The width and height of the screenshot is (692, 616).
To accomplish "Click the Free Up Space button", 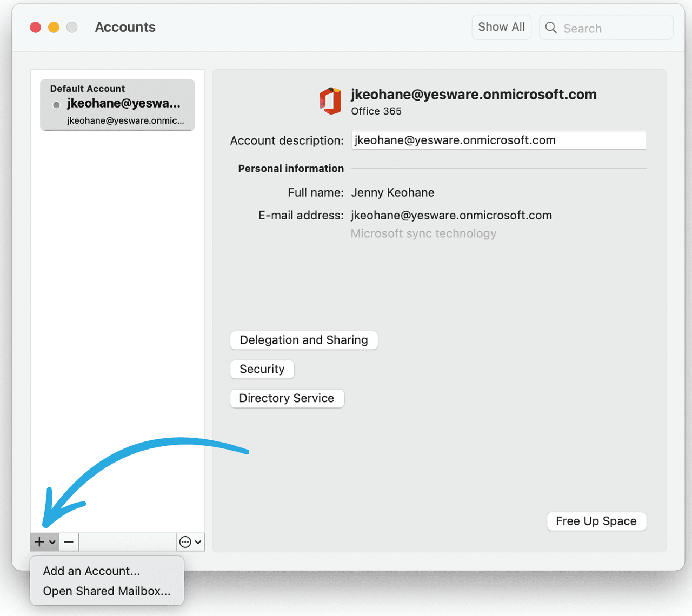I will point(596,521).
